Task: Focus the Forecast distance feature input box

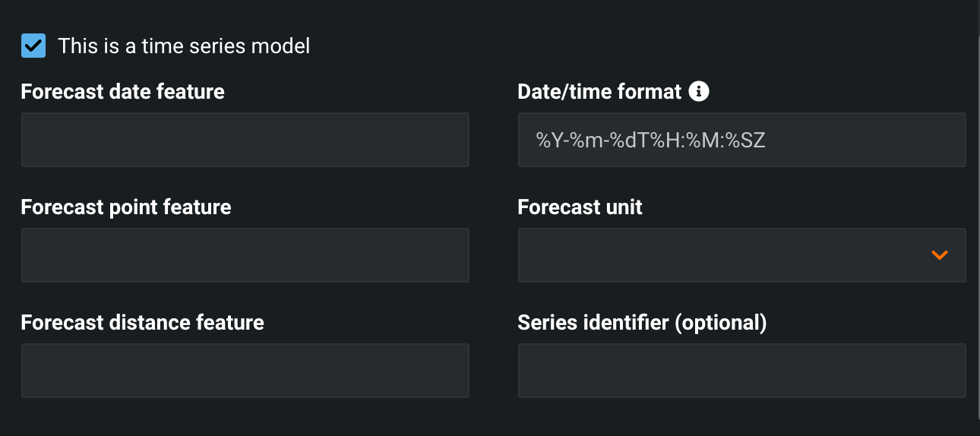Action: 245,371
